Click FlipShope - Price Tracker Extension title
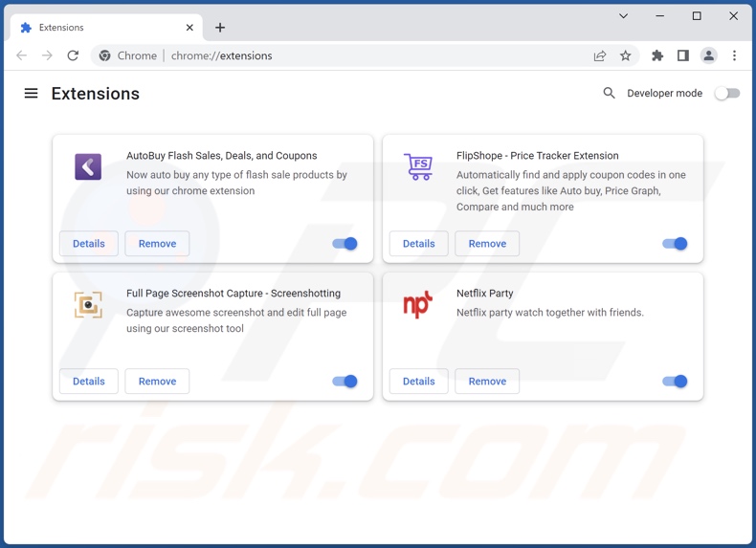This screenshot has height=548, width=756. point(537,156)
